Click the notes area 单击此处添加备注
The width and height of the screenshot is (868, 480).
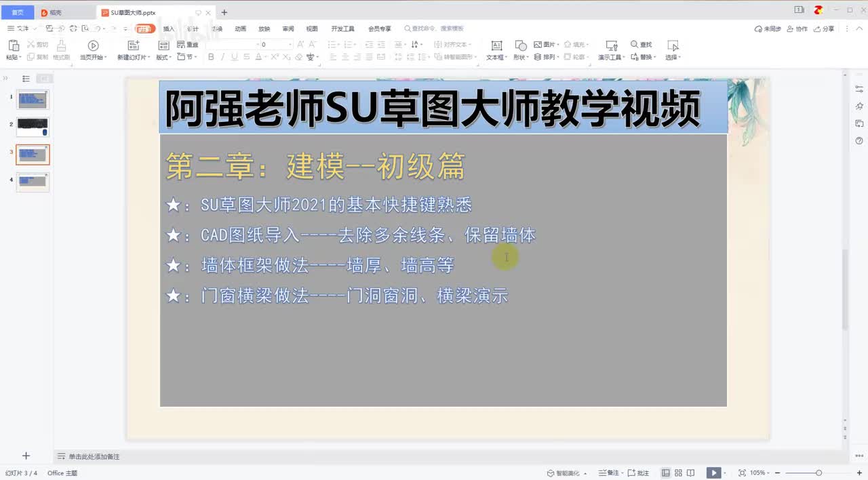(x=94, y=456)
